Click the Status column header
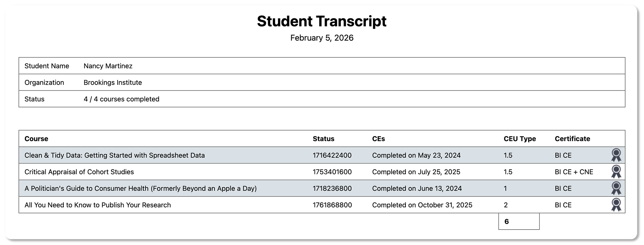This screenshot has width=644, height=245. pyautogui.click(x=323, y=139)
